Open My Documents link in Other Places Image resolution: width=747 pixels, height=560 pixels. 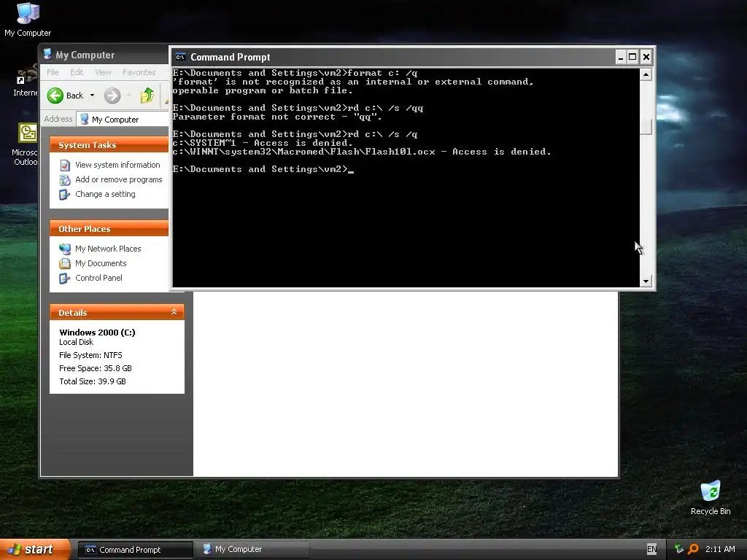(101, 263)
